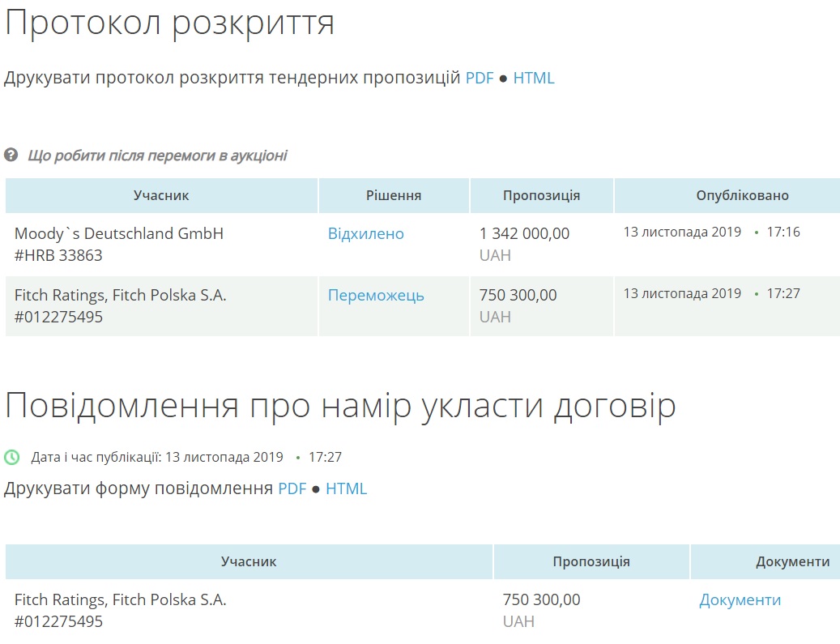Download PDF of the notification form

[292, 489]
